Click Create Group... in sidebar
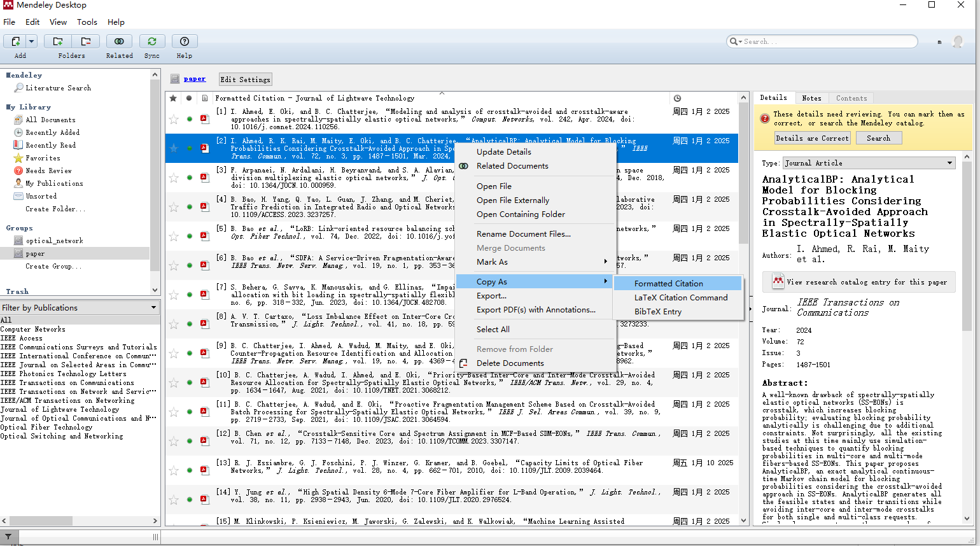This screenshot has height=546, width=980. coord(53,266)
